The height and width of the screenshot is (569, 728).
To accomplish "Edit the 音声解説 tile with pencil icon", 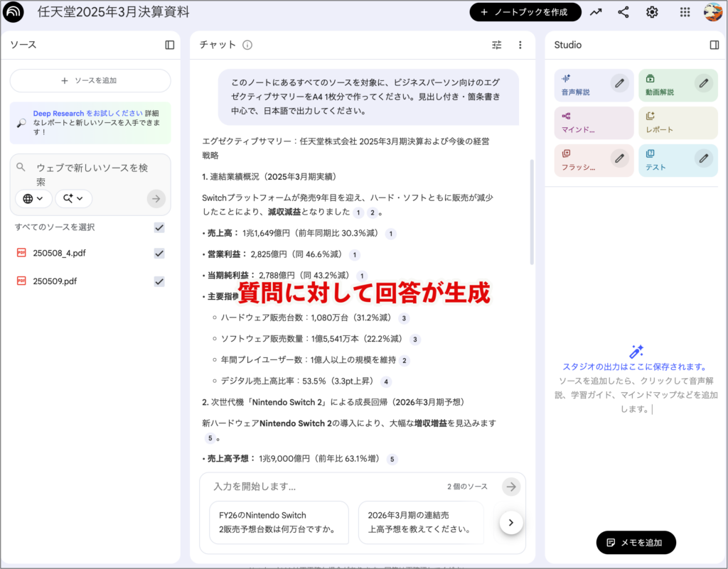I will tap(619, 83).
